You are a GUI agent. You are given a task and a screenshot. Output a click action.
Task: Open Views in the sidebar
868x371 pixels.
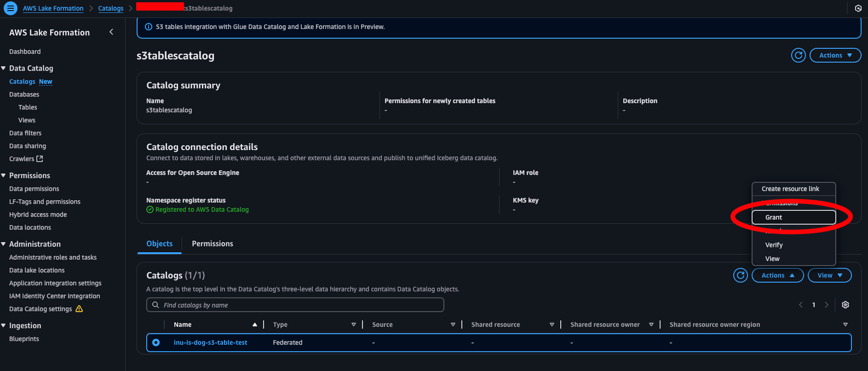coord(27,120)
